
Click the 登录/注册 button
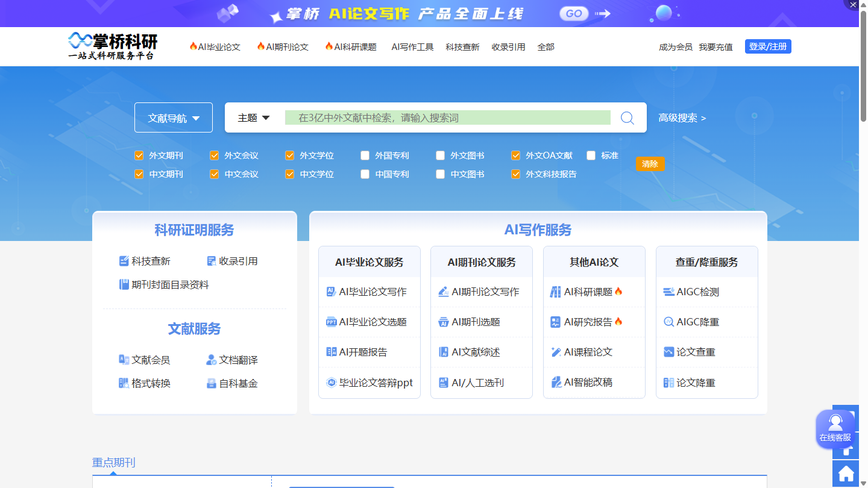point(768,46)
